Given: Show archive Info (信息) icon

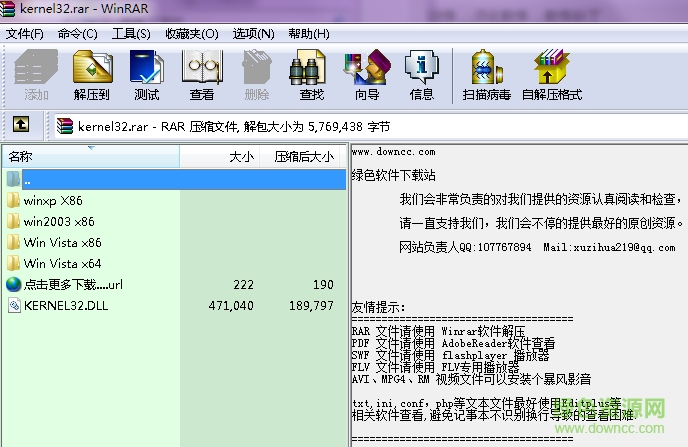Looking at the screenshot, I should (421, 67).
